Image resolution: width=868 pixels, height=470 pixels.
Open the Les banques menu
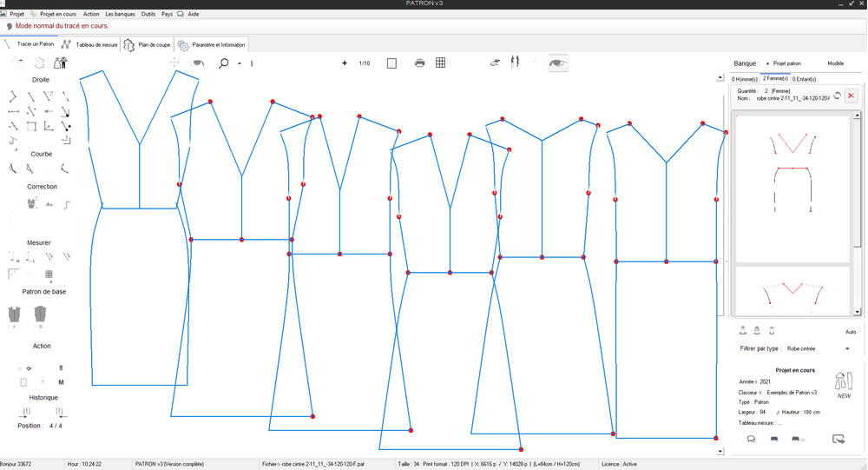point(120,14)
